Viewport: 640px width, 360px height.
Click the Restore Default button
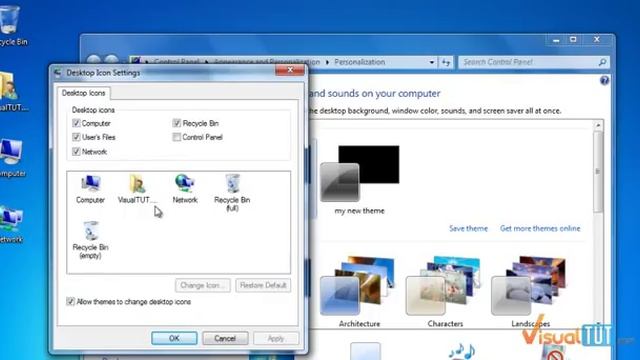click(x=263, y=285)
